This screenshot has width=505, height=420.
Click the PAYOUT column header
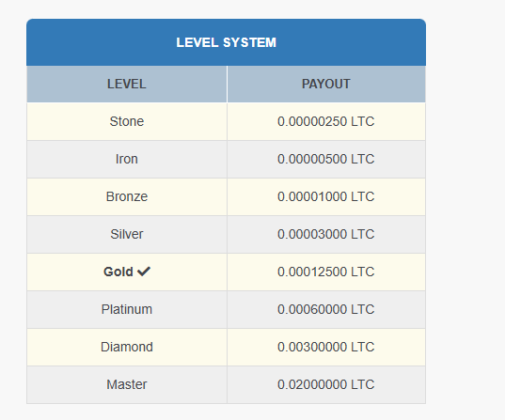[326, 84]
